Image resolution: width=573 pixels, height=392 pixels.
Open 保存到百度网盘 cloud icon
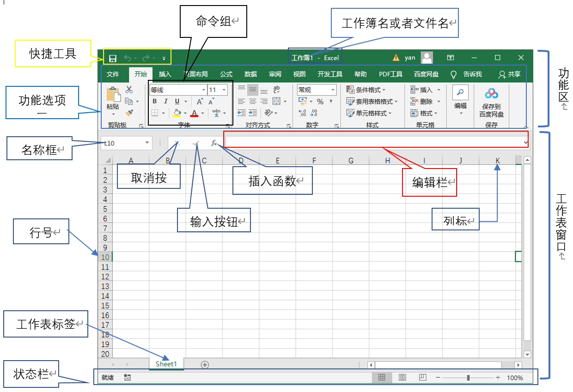point(491,94)
